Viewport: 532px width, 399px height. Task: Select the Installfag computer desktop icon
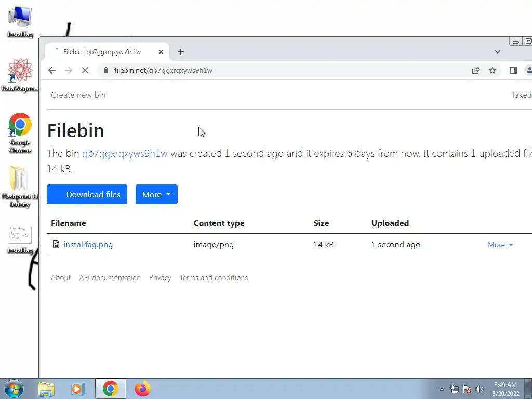20,22
